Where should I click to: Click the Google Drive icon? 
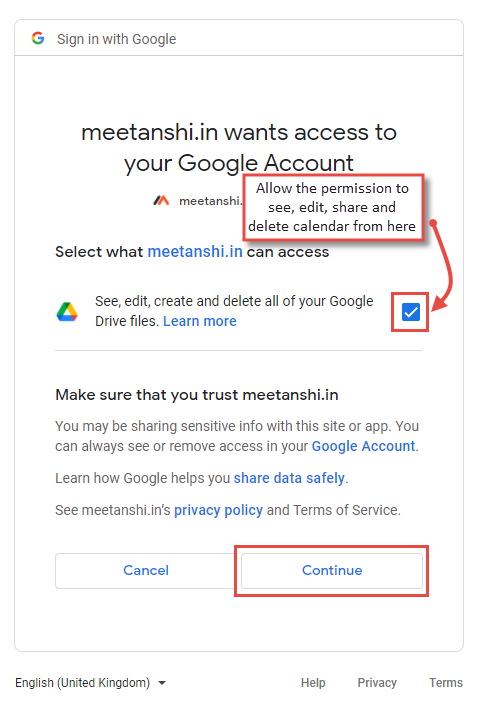click(x=67, y=312)
